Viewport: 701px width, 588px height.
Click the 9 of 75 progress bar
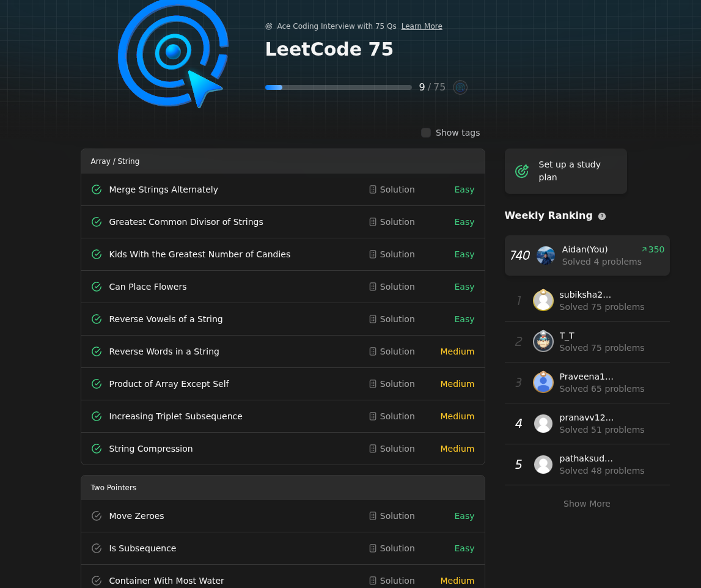(x=339, y=87)
